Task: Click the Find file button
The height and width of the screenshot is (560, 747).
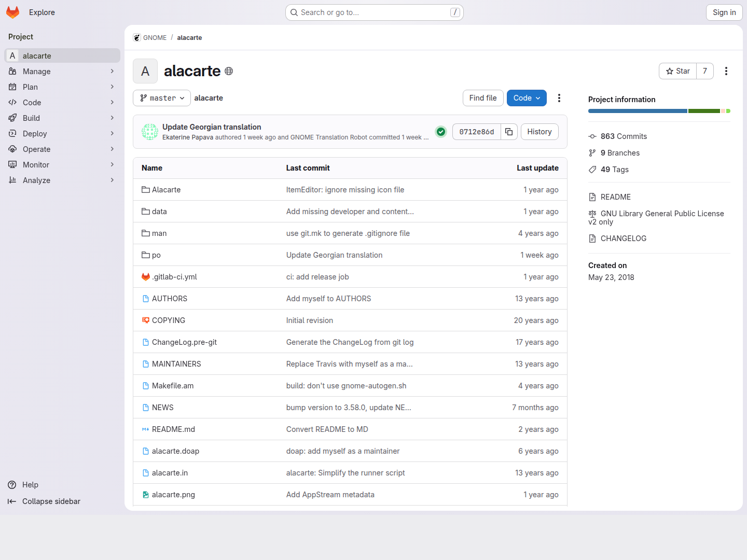Action: point(483,98)
